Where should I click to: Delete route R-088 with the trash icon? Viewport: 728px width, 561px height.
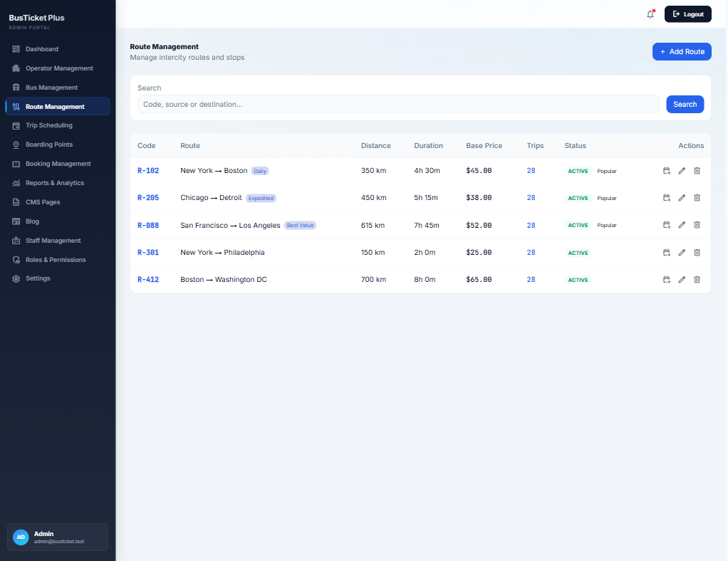[697, 225]
